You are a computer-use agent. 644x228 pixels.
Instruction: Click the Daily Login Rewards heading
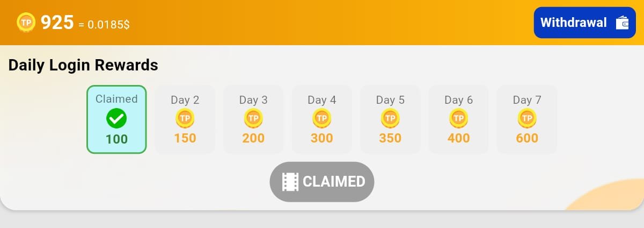point(83,65)
